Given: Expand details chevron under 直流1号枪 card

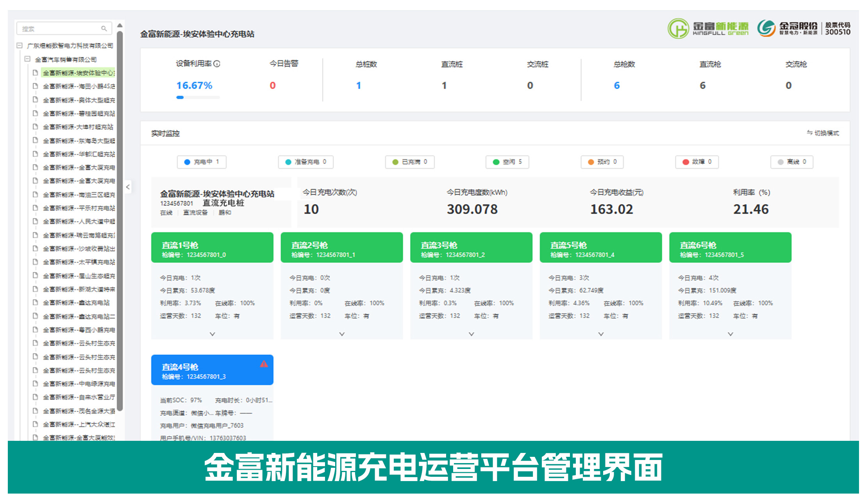Looking at the screenshot, I should (x=212, y=334).
